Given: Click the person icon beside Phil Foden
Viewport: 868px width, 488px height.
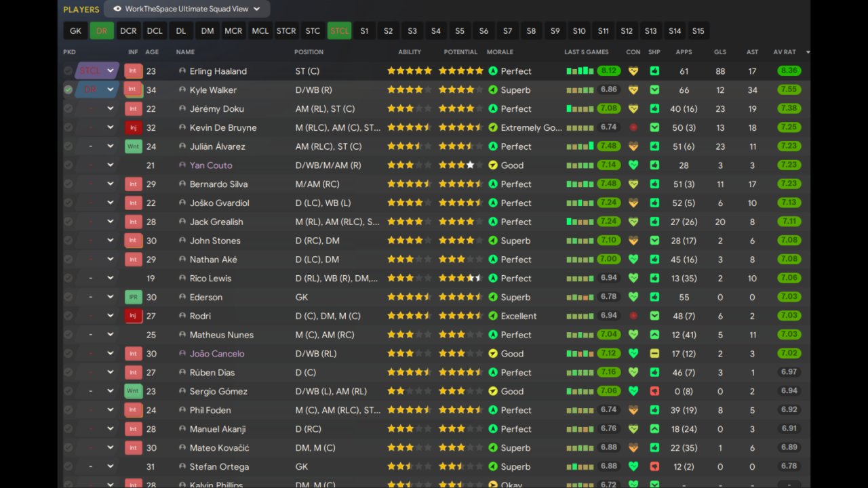Looking at the screenshot, I should (182, 410).
